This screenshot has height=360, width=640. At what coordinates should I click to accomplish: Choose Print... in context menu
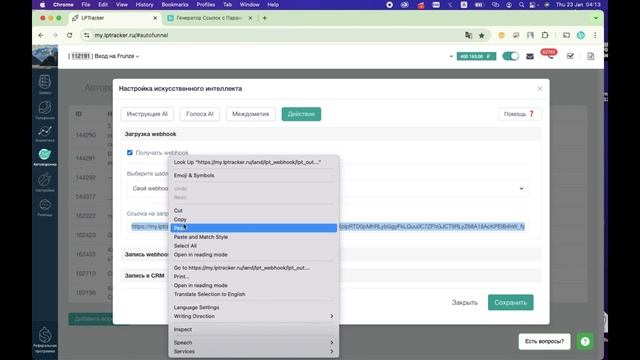coord(253,277)
